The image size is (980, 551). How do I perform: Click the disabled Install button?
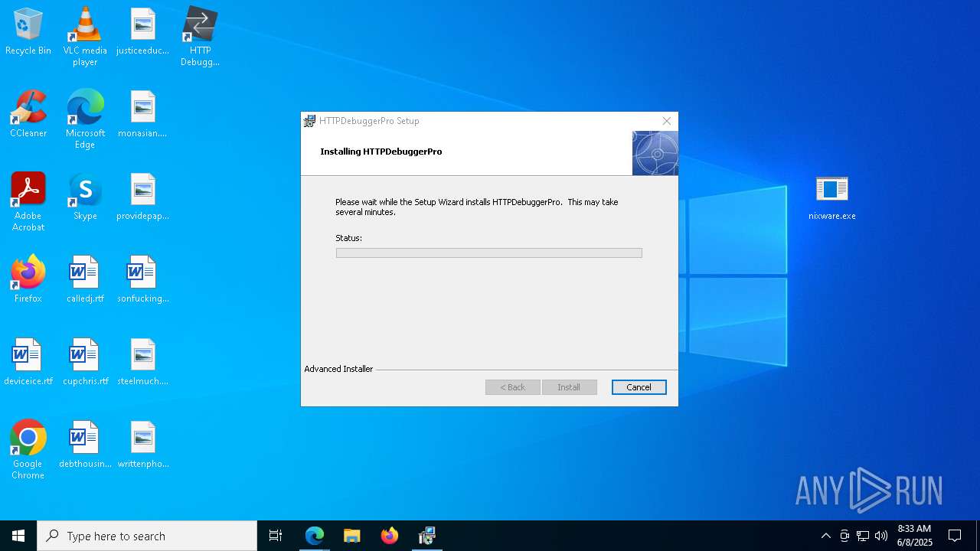[569, 387]
